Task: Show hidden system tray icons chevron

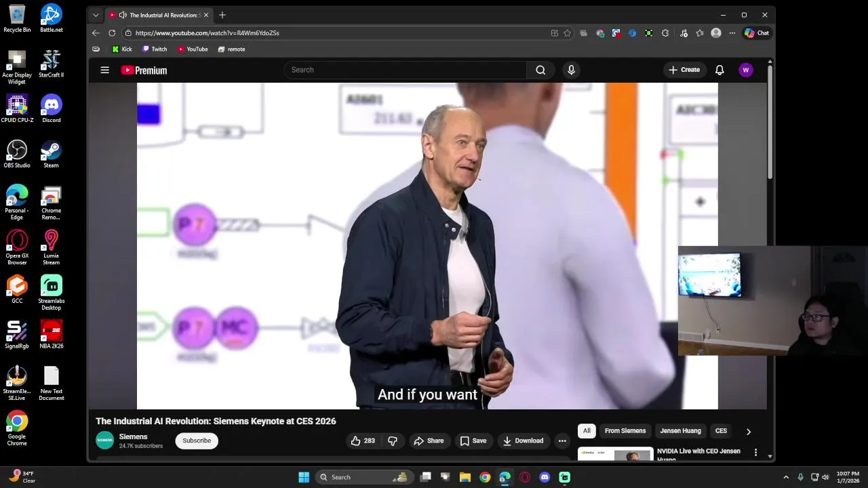Action: (x=786, y=477)
